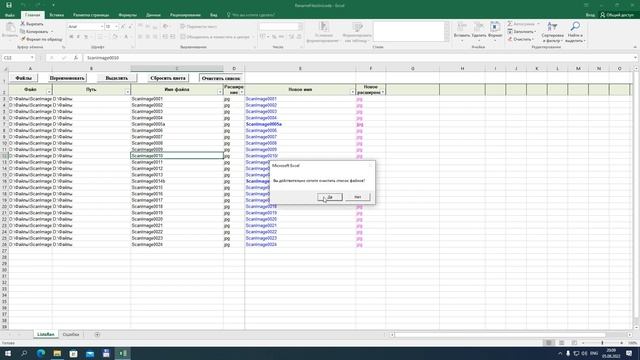Open the font size dropdown
Screen dimensions: 640x360
tap(116, 27)
